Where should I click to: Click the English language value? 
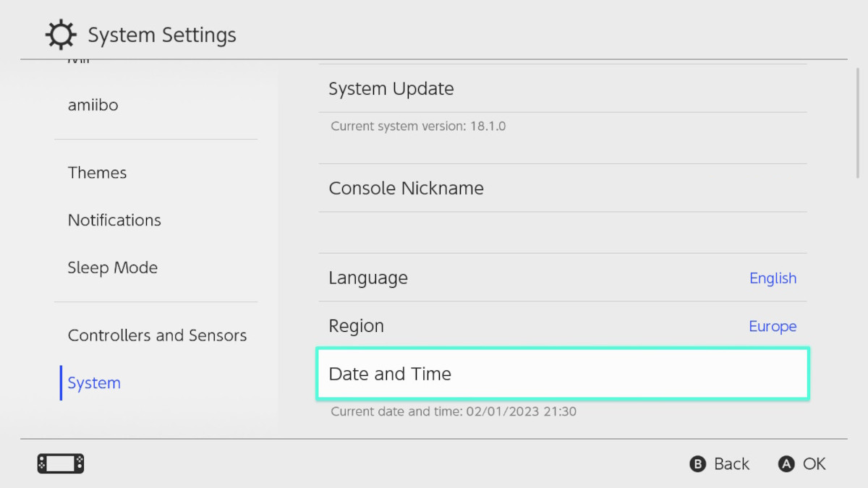773,278
